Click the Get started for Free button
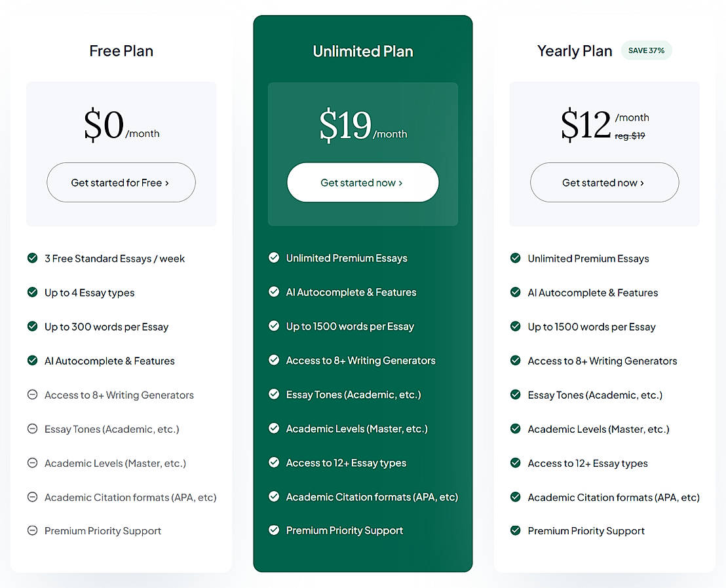This screenshot has height=588, width=726. 121,183
